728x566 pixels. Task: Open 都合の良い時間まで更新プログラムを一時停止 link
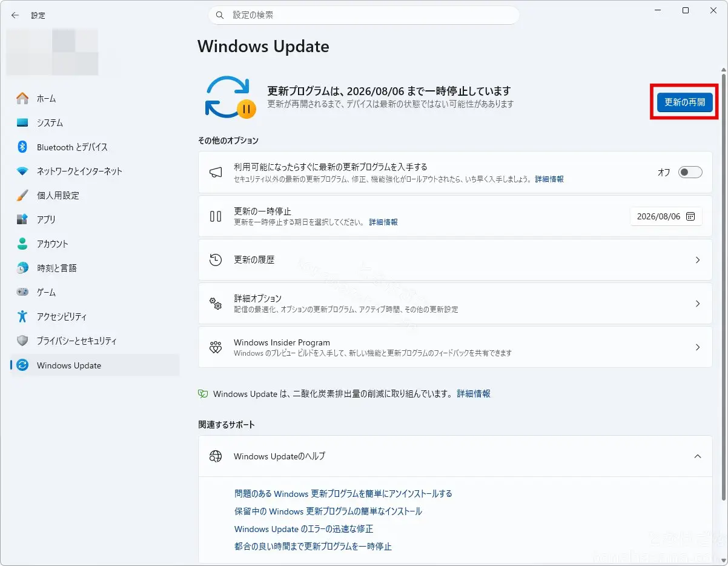point(313,547)
